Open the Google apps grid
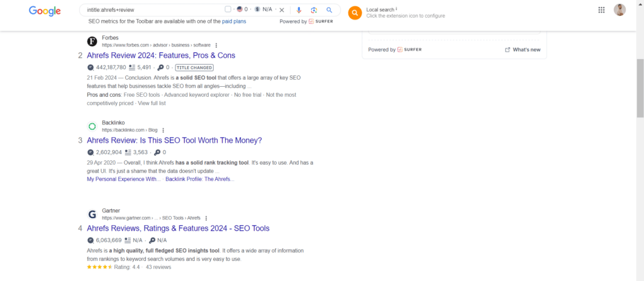 coord(601,10)
